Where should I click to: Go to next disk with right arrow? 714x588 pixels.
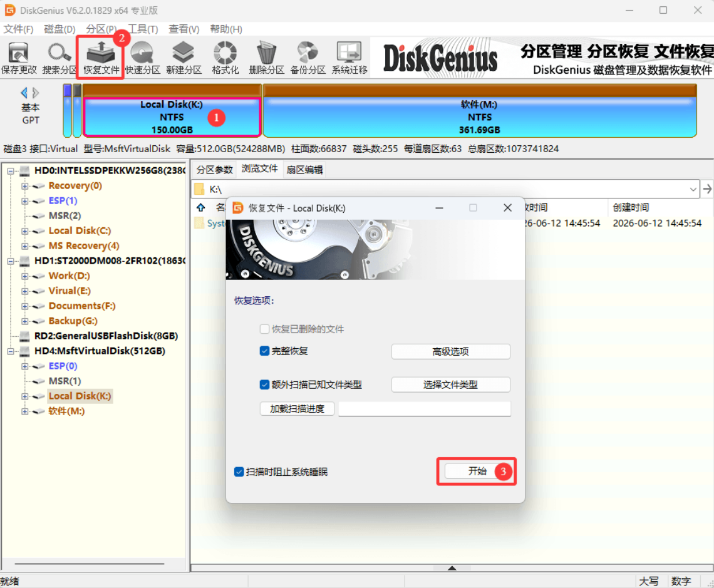coord(36,93)
